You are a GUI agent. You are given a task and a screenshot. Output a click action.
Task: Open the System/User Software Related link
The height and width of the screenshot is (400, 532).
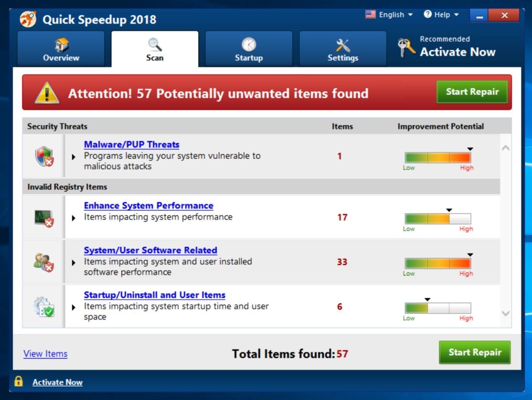coord(151,250)
